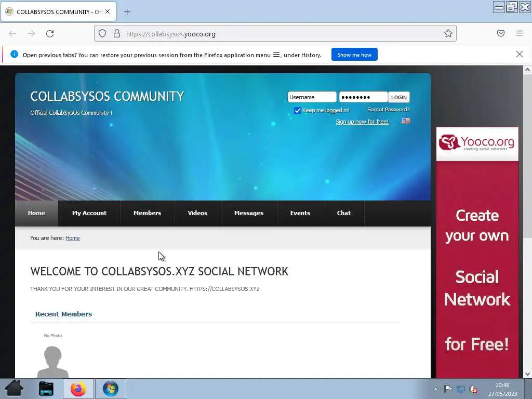Reload the page with the refresh icon
Screen dimensions: 532x399
(x=50, y=34)
